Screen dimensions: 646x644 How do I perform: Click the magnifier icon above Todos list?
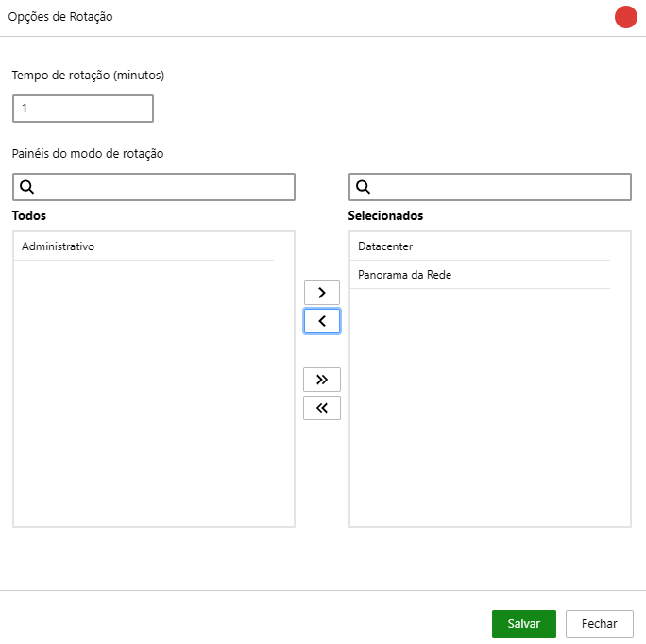click(x=27, y=187)
